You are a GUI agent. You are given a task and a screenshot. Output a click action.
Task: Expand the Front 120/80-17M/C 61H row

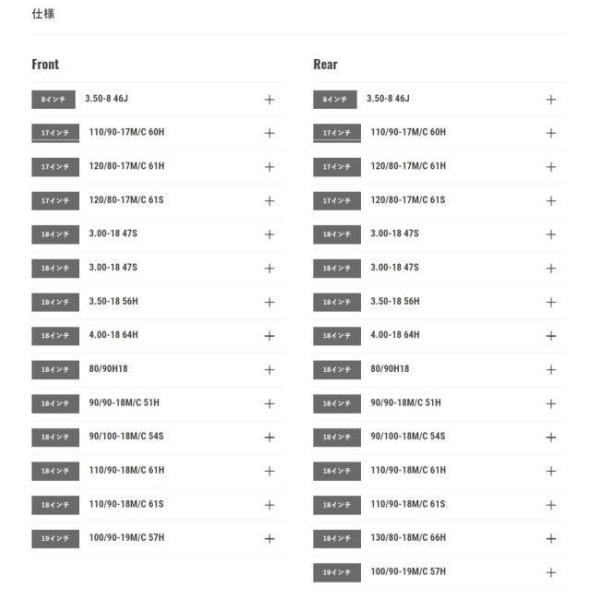[x=269, y=167]
